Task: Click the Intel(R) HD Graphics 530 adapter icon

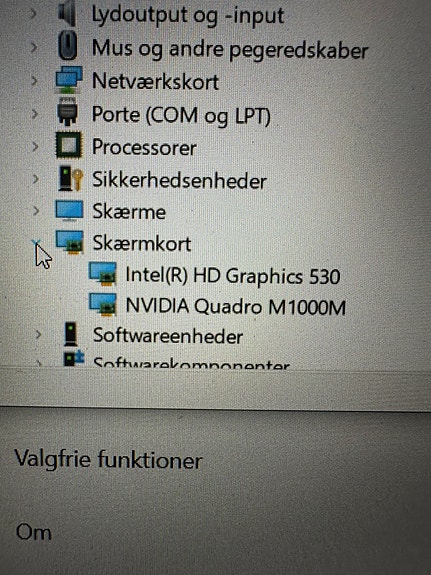Action: click(x=103, y=274)
